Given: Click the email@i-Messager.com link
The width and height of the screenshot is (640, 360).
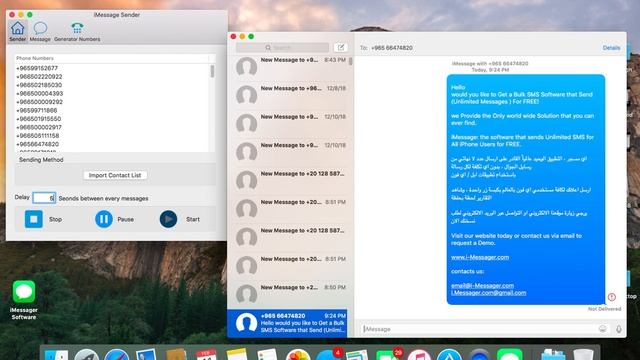Looking at the screenshot, I should coord(482,285).
